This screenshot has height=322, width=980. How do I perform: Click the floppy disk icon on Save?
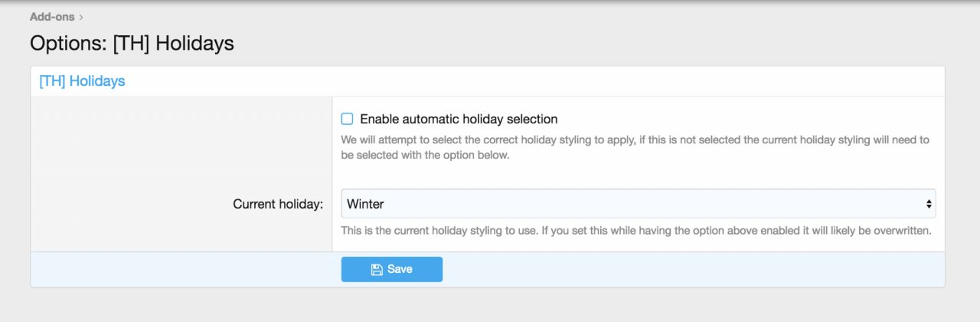376,269
